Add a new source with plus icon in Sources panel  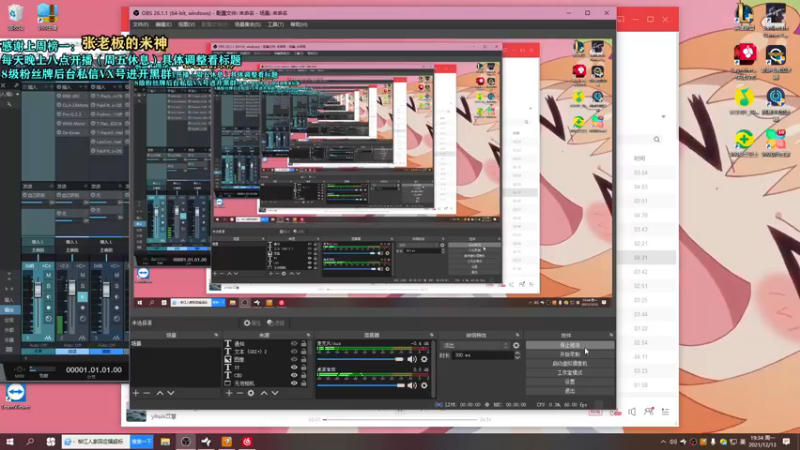tap(229, 393)
